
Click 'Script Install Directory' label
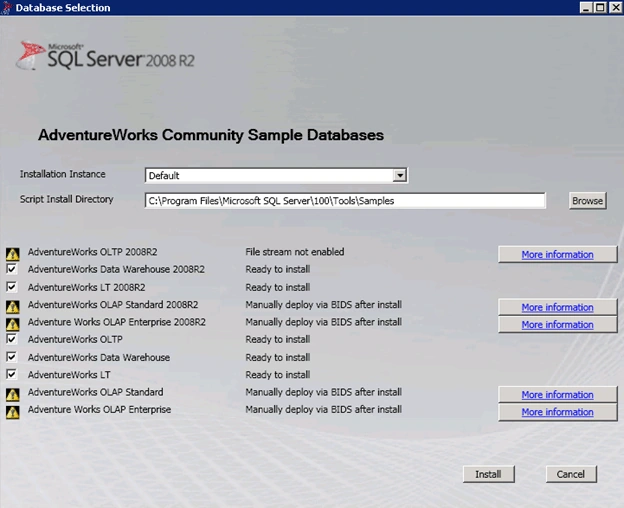pos(66,199)
